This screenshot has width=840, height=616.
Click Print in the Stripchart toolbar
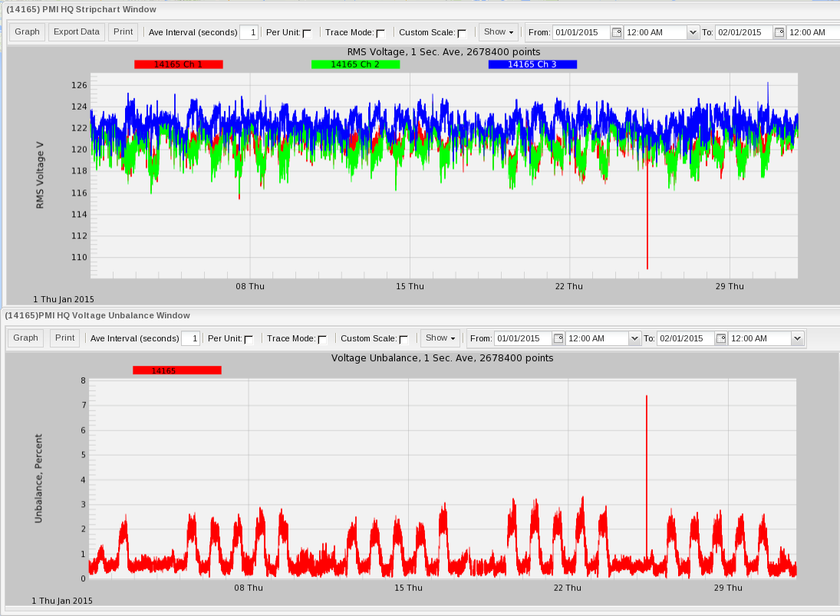pyautogui.click(x=123, y=32)
